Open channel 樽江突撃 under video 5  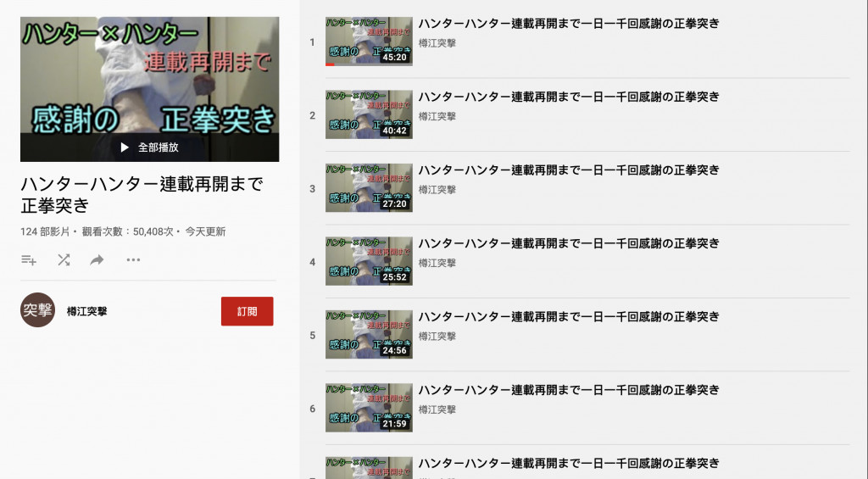[x=437, y=336]
